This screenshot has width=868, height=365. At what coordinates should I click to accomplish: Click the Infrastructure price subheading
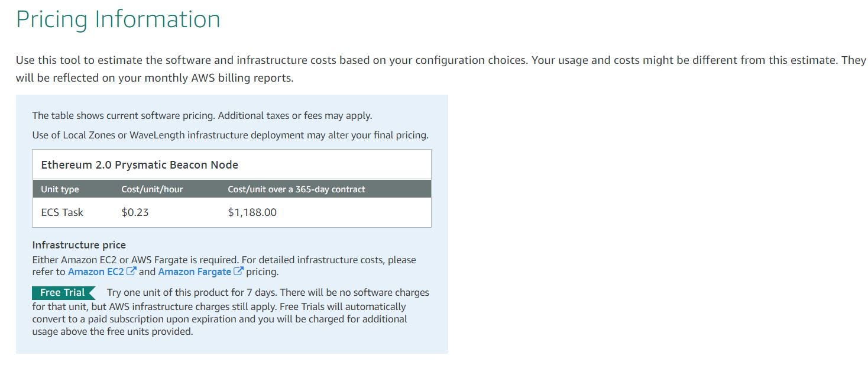coord(79,245)
